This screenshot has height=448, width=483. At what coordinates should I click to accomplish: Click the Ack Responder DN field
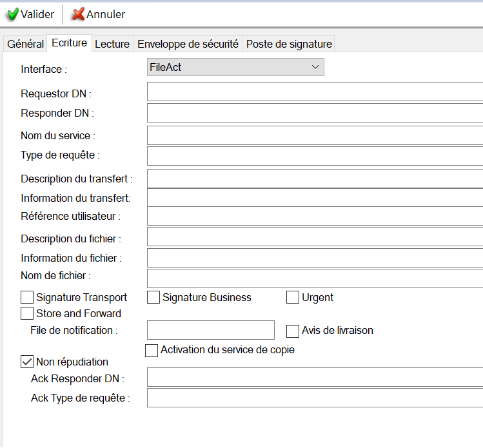pyautogui.click(x=315, y=377)
